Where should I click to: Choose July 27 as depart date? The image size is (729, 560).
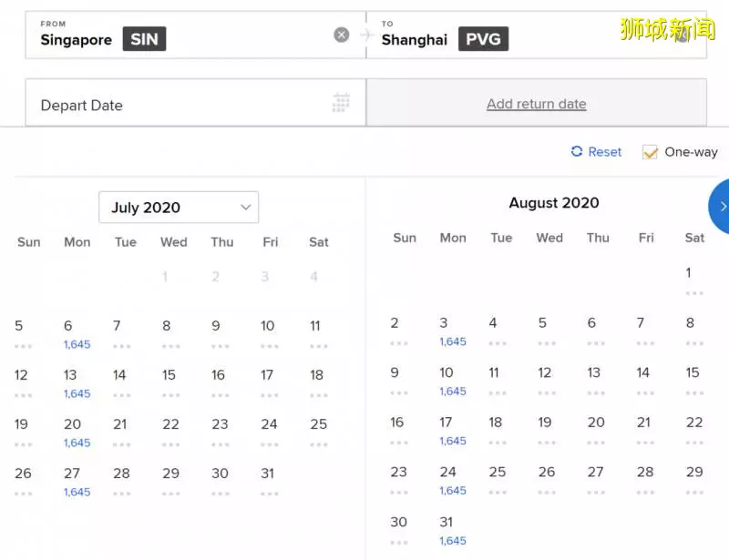pos(77,482)
